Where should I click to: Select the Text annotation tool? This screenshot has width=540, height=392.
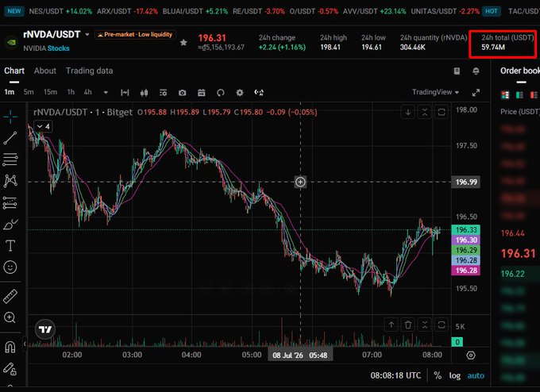10,246
